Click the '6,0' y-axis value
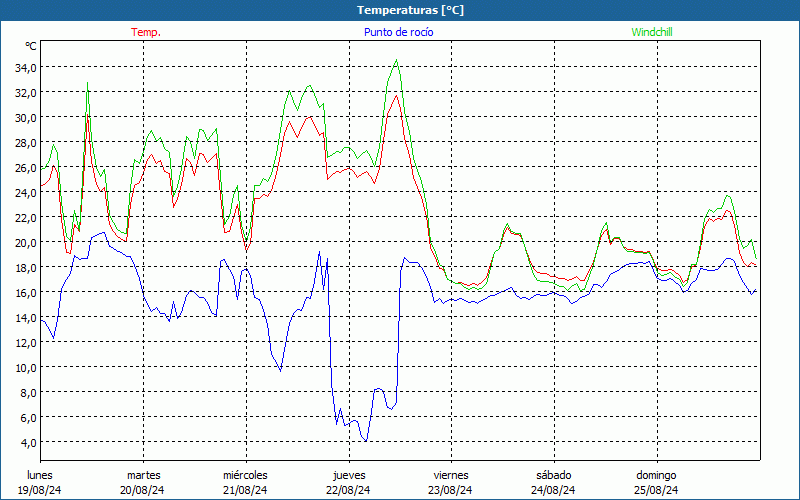 coord(28,418)
